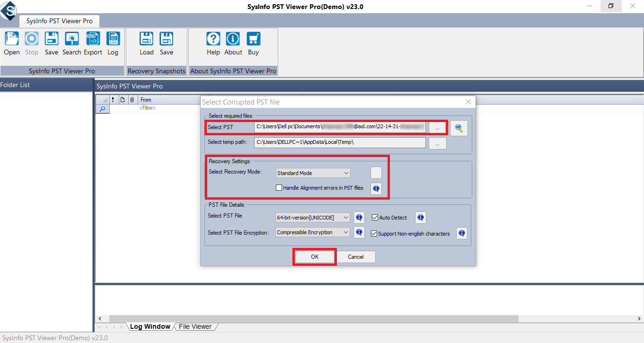The height and width of the screenshot is (343, 644).
Task: Click the horizontal scrollbar left arrow
Action: pos(99,318)
